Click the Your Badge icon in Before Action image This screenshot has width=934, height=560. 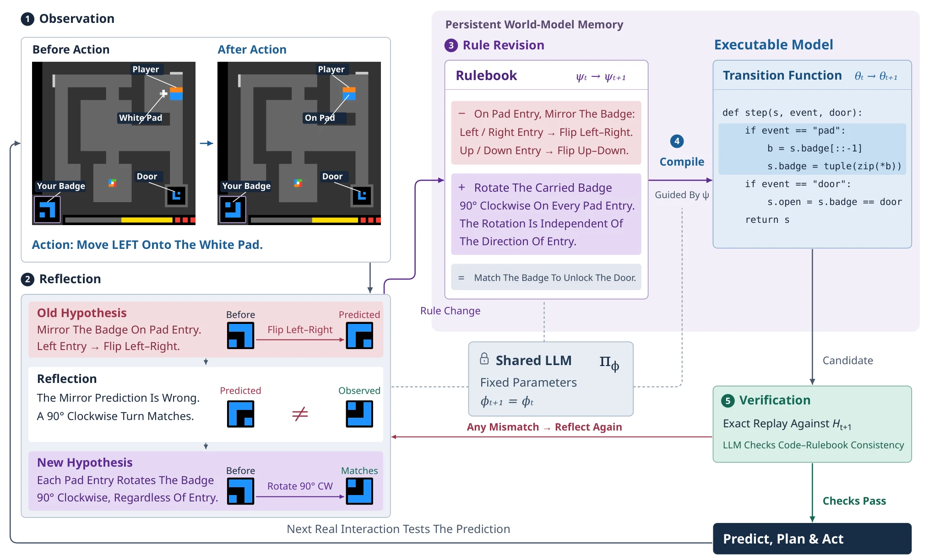pyautogui.click(x=47, y=210)
